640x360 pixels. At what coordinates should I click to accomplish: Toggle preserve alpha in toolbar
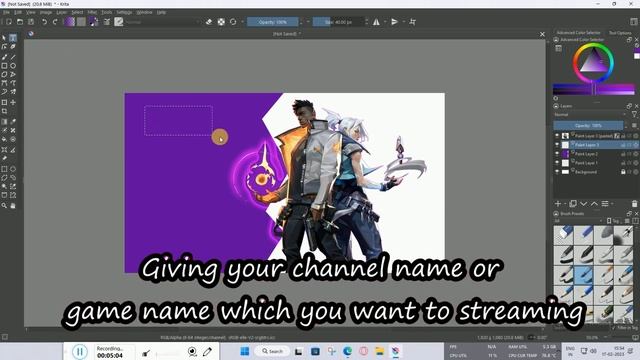(221, 22)
